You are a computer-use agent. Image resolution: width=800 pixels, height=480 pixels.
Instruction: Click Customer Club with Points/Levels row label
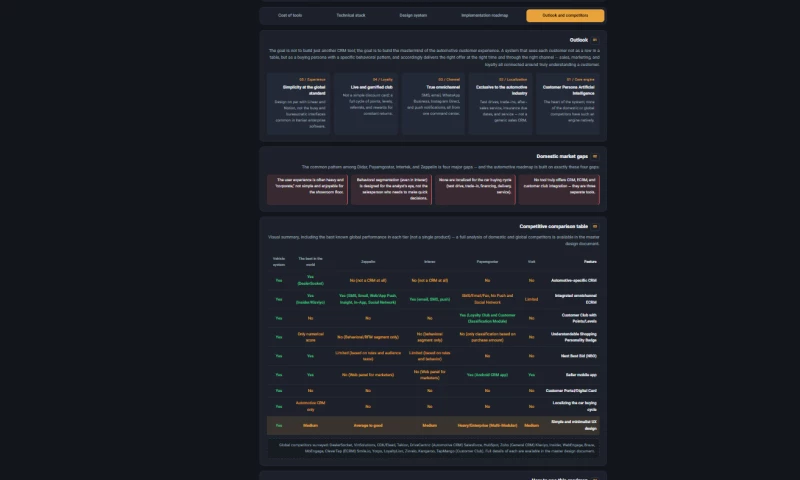[x=579, y=318]
